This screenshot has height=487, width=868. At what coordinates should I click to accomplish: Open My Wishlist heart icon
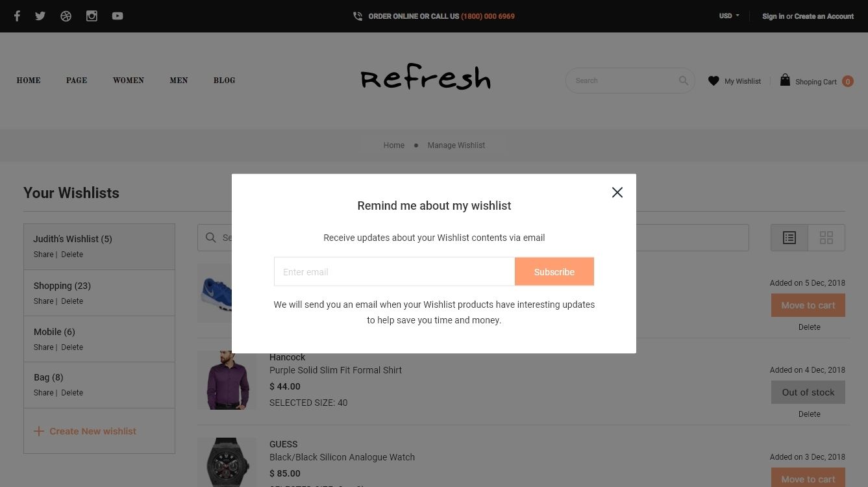(x=713, y=81)
